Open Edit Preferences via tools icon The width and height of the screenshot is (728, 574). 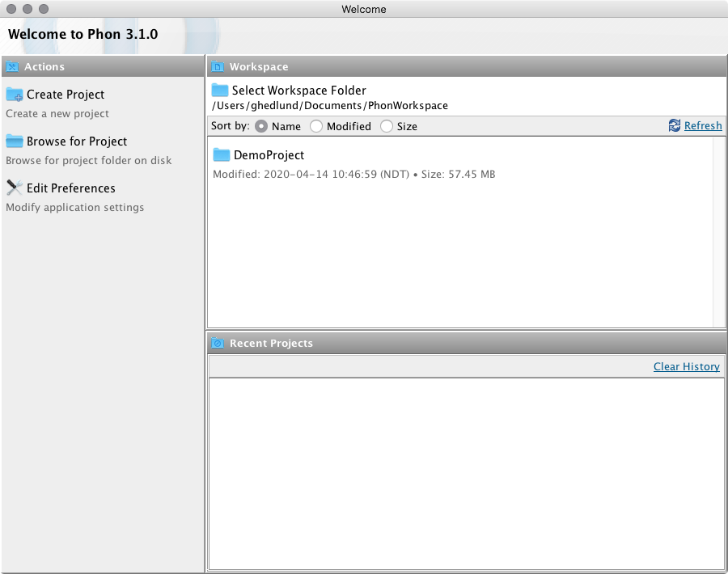[x=15, y=188]
